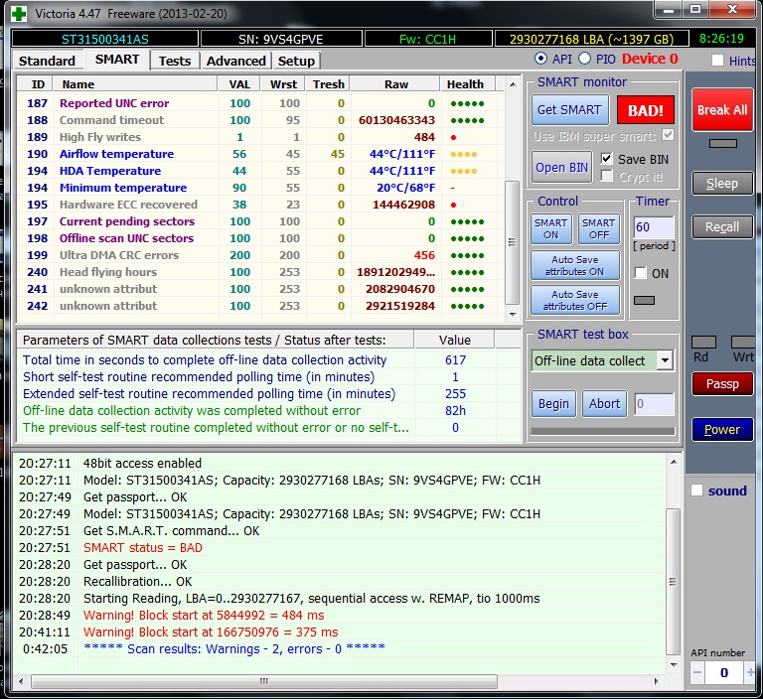The height and width of the screenshot is (700, 763).
Task: Click the Open BIN button
Action: (x=562, y=167)
